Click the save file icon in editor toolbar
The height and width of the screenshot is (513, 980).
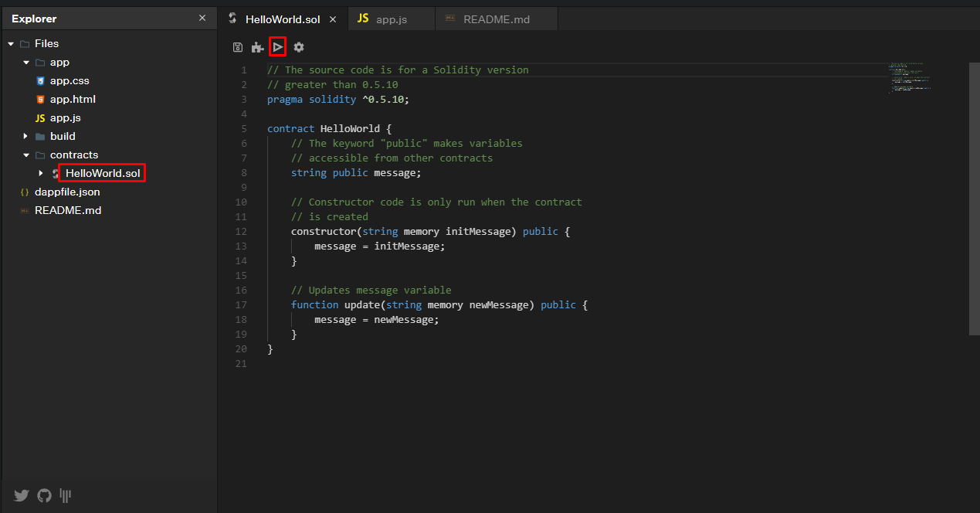click(x=238, y=48)
